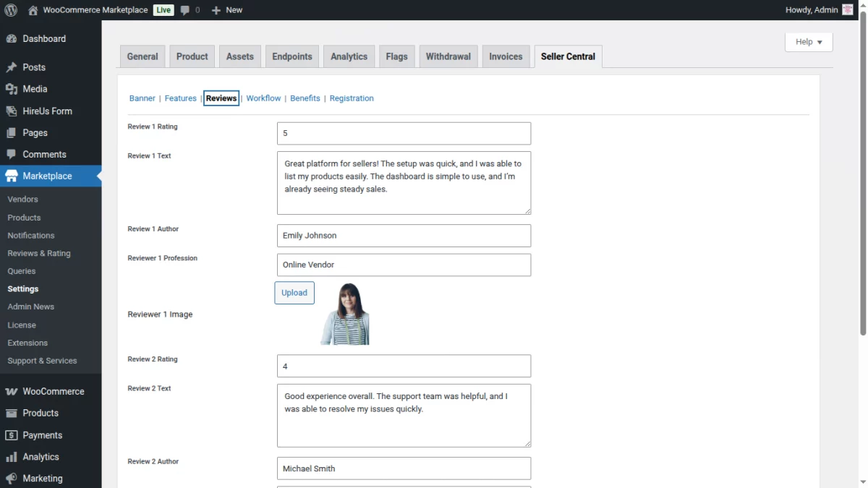This screenshot has height=488, width=868.
Task: Open Dashboard from the sidebar
Action: [43, 39]
